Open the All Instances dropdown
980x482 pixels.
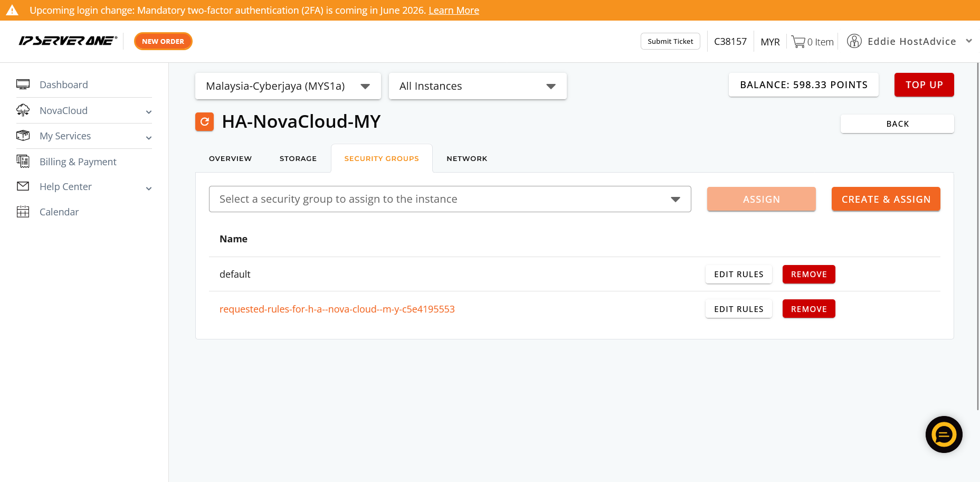coord(478,86)
